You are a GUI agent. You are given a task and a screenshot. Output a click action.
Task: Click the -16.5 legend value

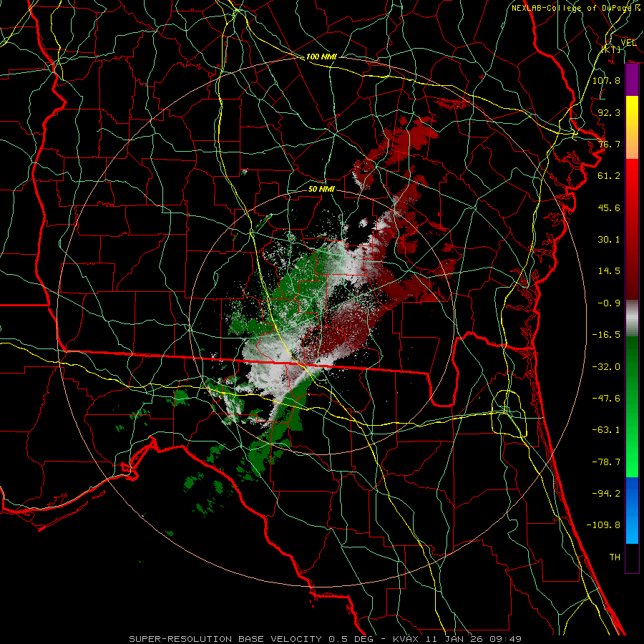606,334
